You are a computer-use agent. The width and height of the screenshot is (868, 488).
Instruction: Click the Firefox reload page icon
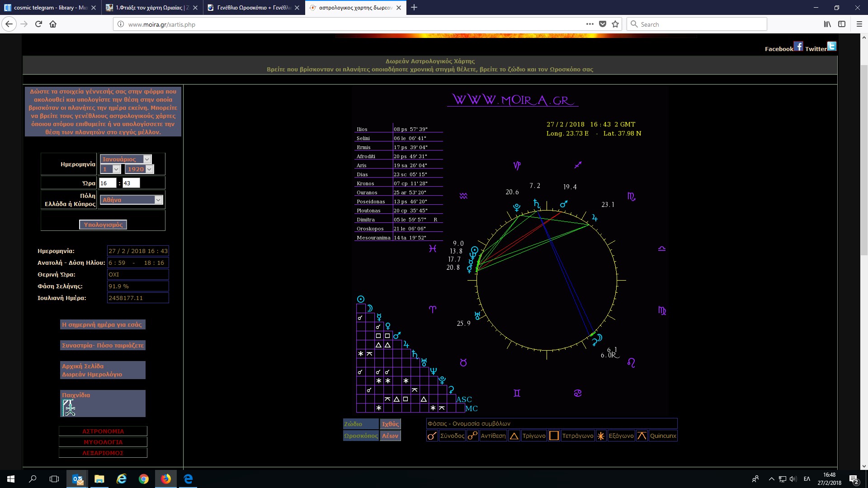pyautogui.click(x=38, y=24)
